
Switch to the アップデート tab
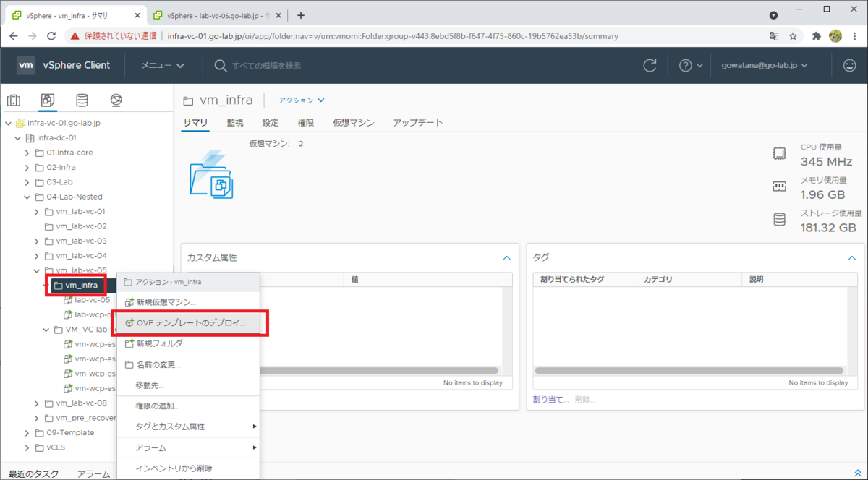coord(418,123)
